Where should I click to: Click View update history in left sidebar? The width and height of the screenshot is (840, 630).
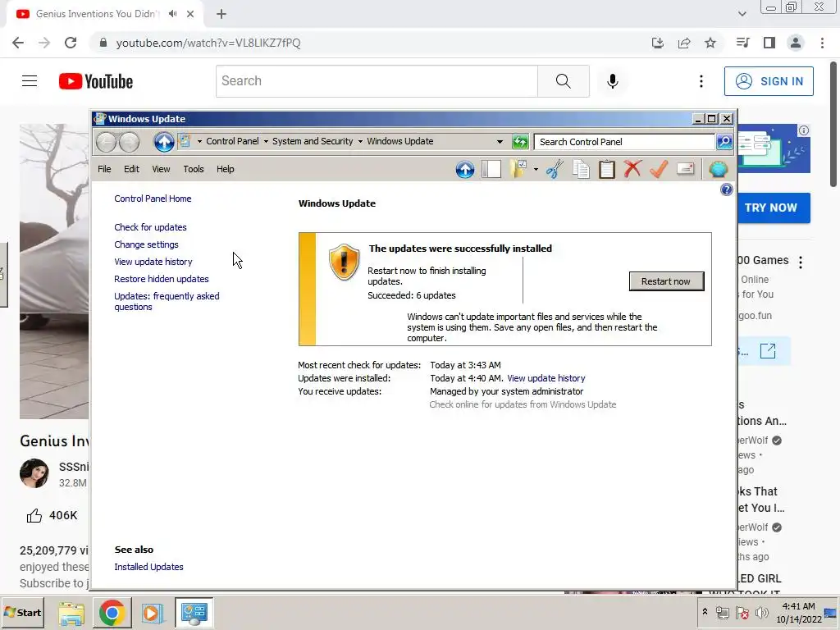[x=153, y=262]
